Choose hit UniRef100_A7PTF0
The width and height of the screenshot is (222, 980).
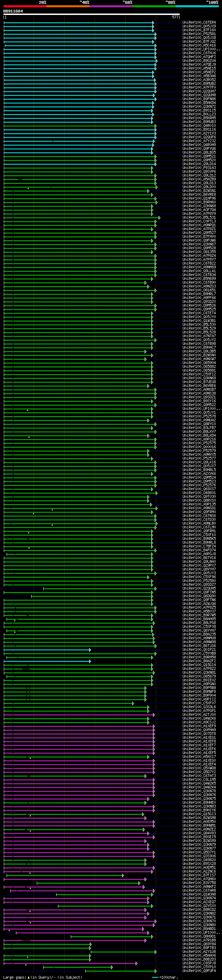pyautogui.click(x=199, y=88)
